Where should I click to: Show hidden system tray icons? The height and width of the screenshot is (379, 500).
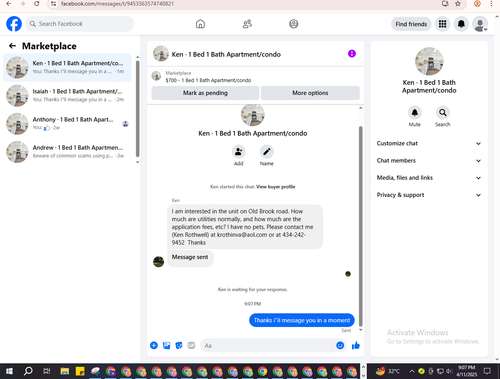[x=412, y=371]
